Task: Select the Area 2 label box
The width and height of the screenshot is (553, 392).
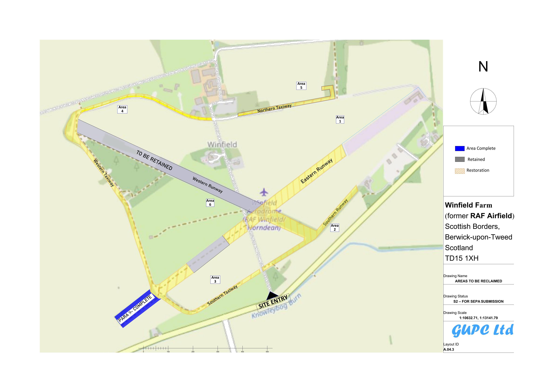Action: pyautogui.click(x=335, y=228)
